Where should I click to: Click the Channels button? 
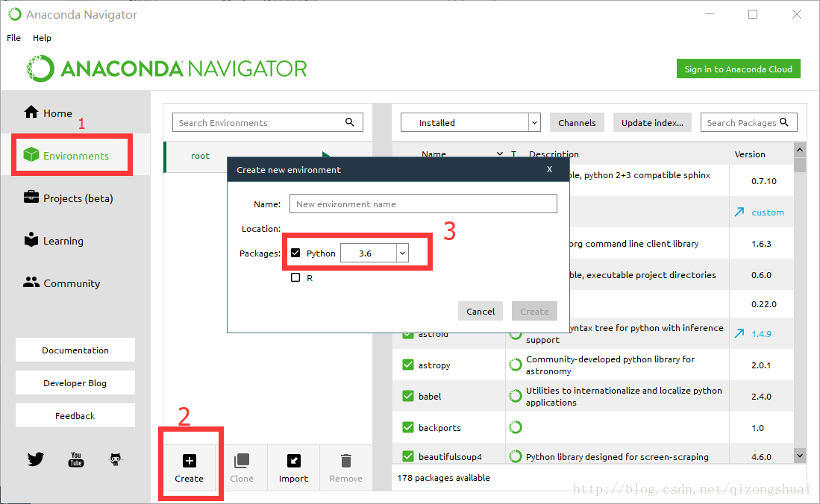click(577, 122)
